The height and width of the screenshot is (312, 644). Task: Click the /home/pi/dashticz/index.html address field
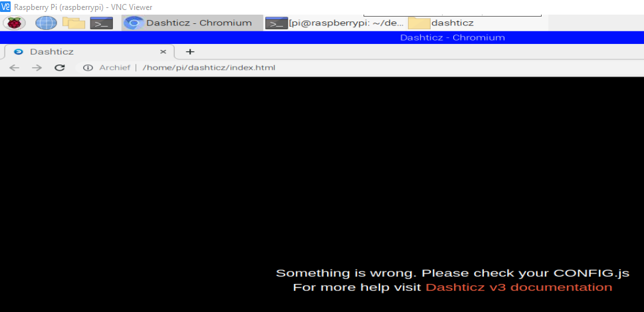coord(209,68)
